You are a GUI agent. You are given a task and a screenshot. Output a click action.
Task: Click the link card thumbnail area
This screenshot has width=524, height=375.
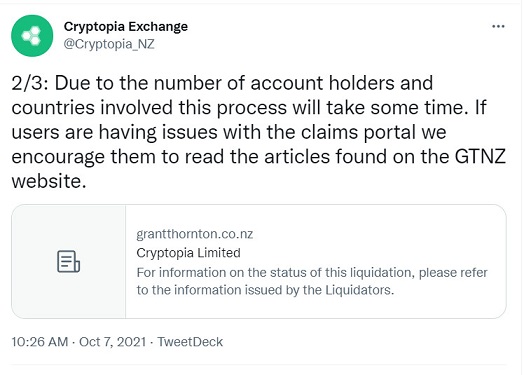pyautogui.click(x=69, y=261)
